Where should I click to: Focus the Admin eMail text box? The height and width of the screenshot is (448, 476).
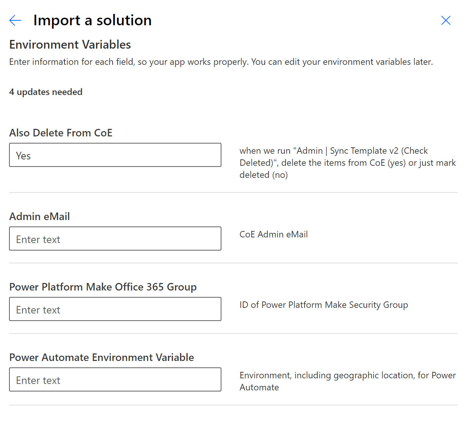coord(115,239)
